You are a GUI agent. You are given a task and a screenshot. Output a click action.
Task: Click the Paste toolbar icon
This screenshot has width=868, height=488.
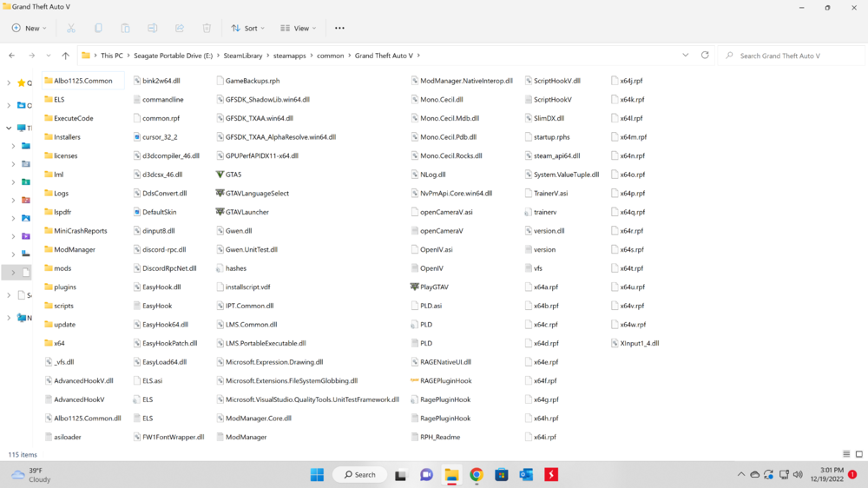(125, 29)
